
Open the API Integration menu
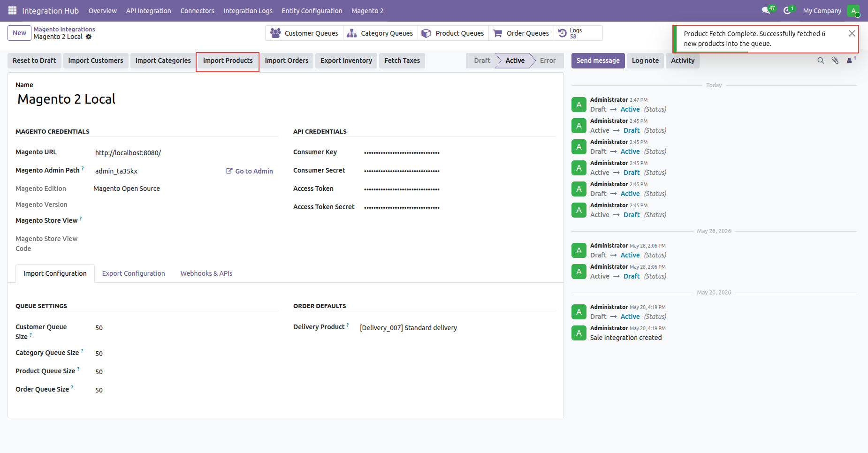click(x=148, y=11)
